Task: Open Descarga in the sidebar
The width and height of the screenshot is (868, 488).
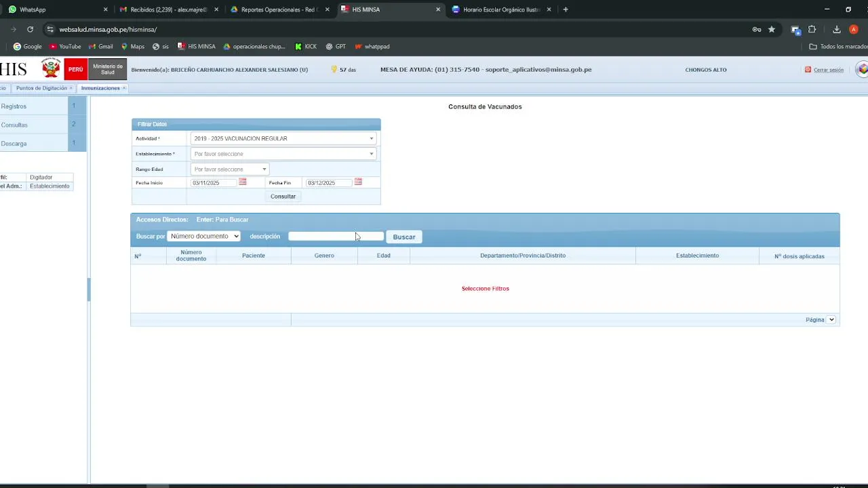Action: click(34, 144)
